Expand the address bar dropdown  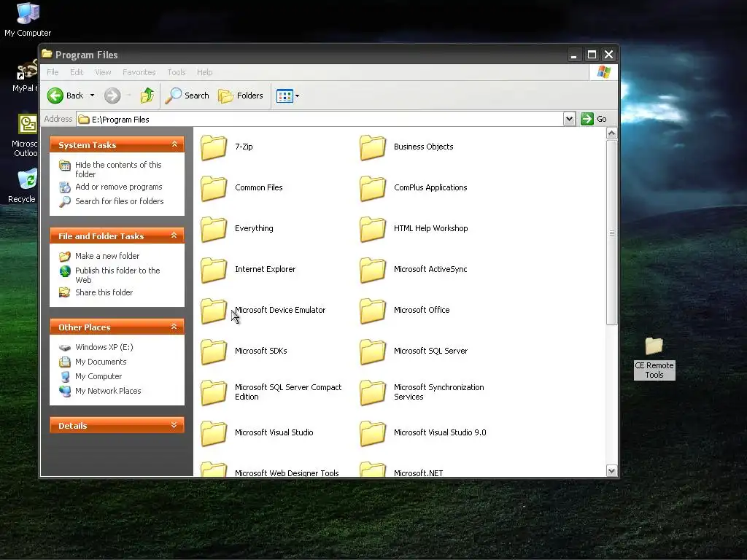point(569,119)
